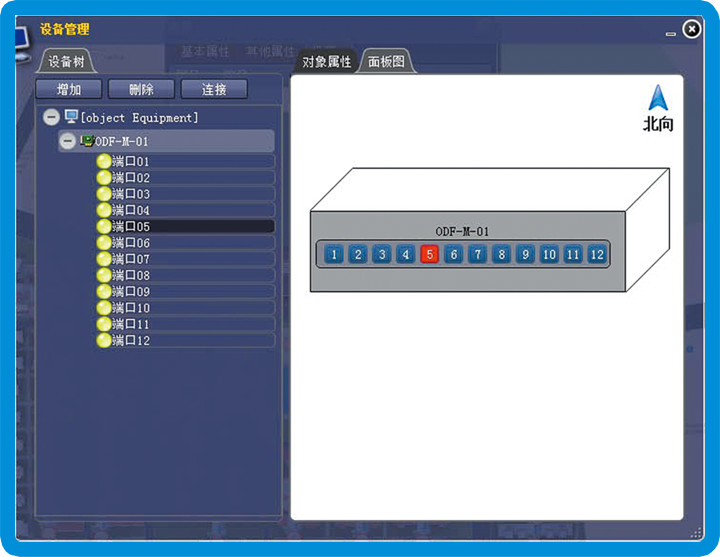Viewport: 720px width, 557px height.
Task: Select port 3 on the ODF panel
Action: pos(382,254)
